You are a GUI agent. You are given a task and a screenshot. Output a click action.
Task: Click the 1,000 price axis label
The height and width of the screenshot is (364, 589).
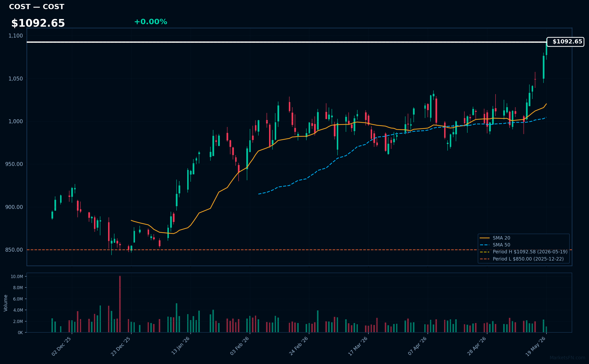pos(16,121)
